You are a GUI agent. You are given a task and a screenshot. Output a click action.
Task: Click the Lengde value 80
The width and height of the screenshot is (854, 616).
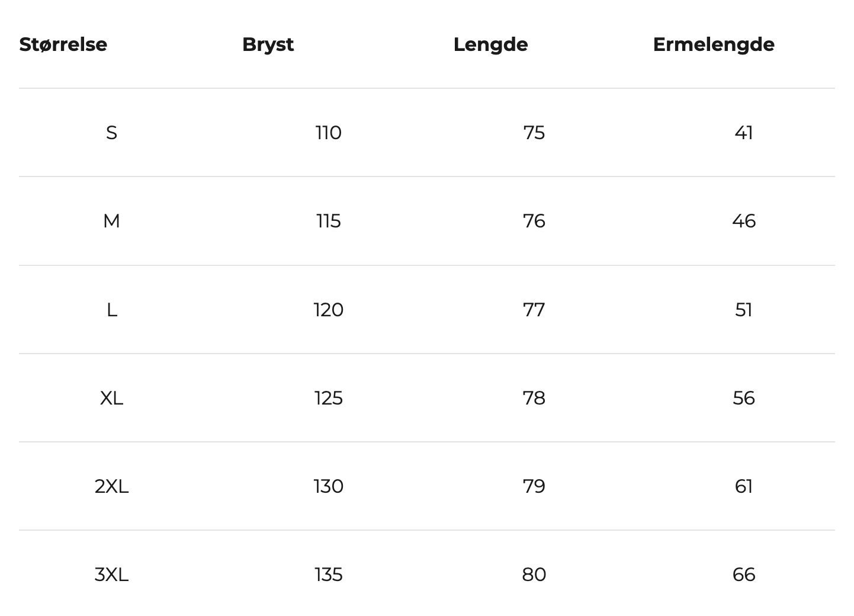[534, 575]
